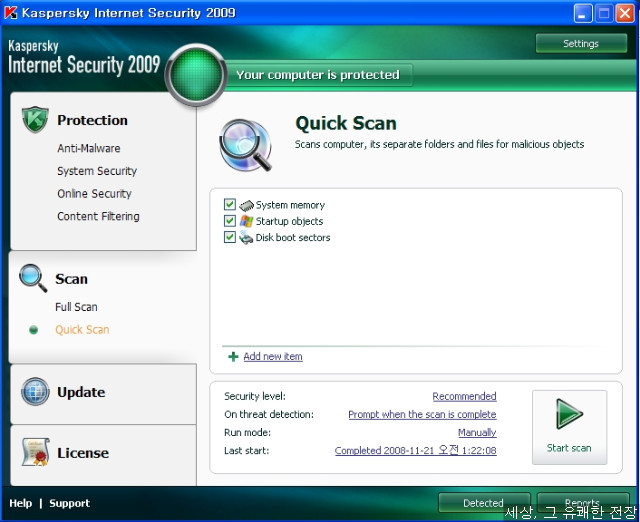The height and width of the screenshot is (522, 640).
Task: Click the Scan magnifying glass icon
Action: [x=33, y=278]
